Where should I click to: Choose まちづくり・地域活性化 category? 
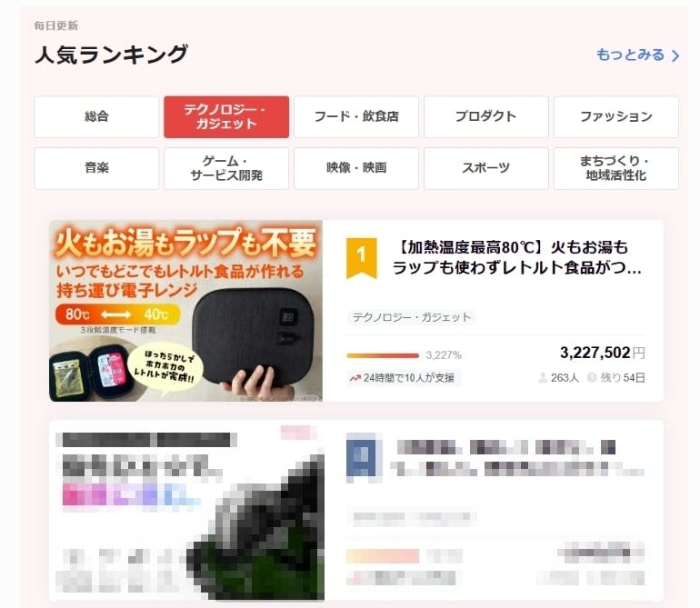(x=616, y=168)
